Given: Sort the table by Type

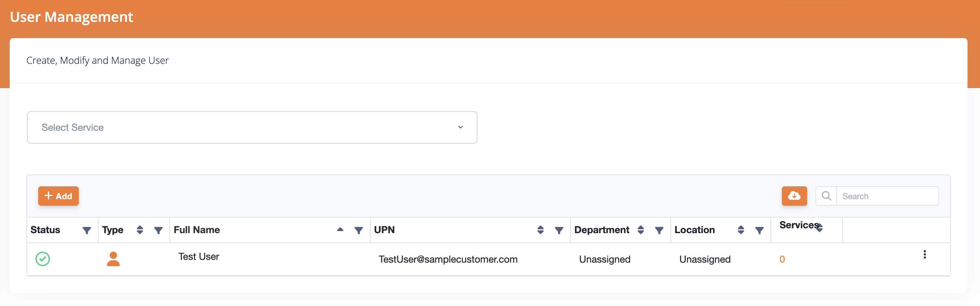Looking at the screenshot, I should pos(140,230).
